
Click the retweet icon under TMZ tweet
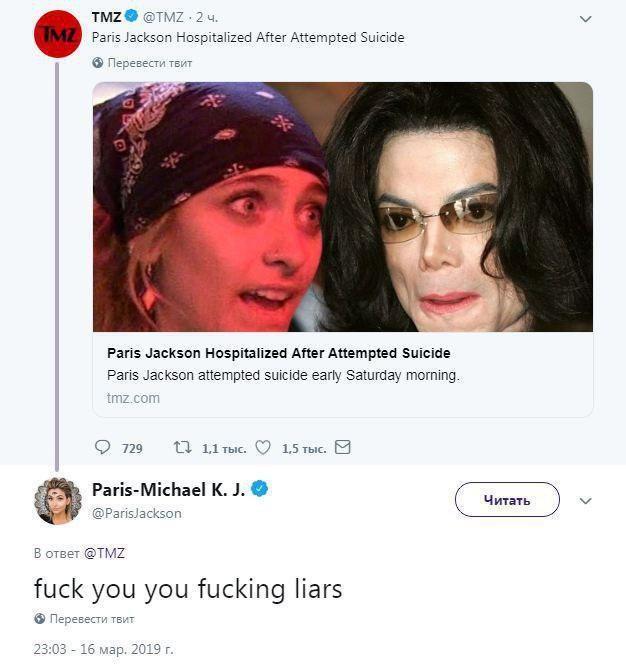tap(183, 448)
